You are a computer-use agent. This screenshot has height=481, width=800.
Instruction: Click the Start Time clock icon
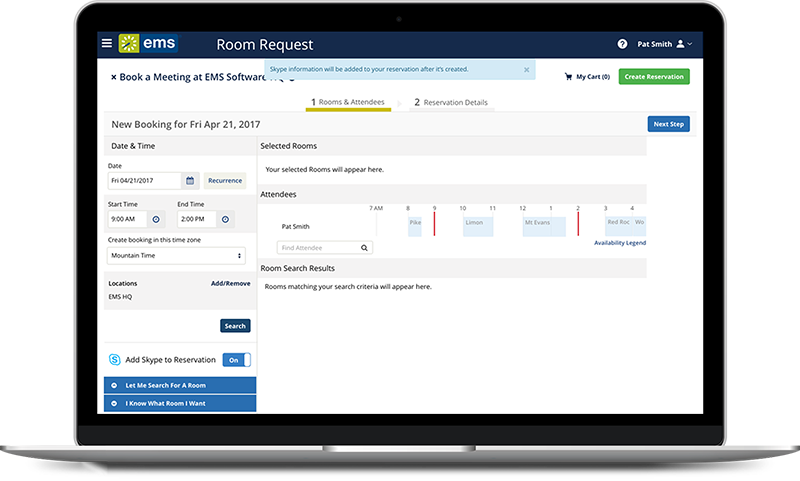(156, 219)
